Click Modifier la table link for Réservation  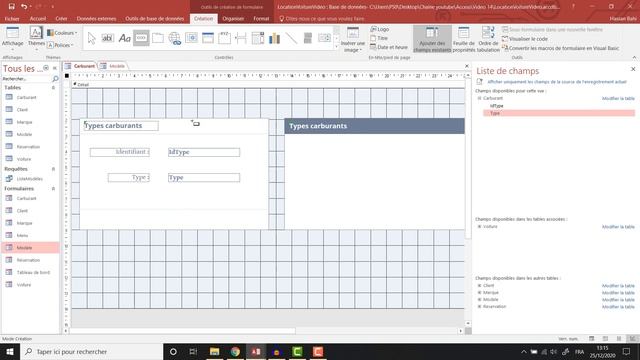[x=618, y=307]
